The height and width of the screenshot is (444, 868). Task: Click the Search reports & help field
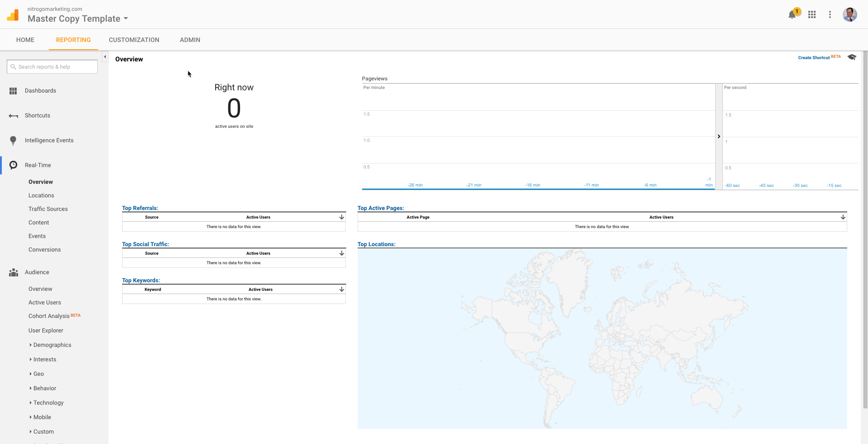[x=52, y=67]
